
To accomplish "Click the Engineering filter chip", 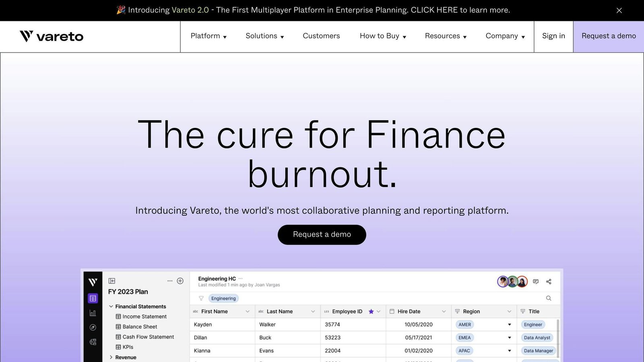I will tap(223, 298).
